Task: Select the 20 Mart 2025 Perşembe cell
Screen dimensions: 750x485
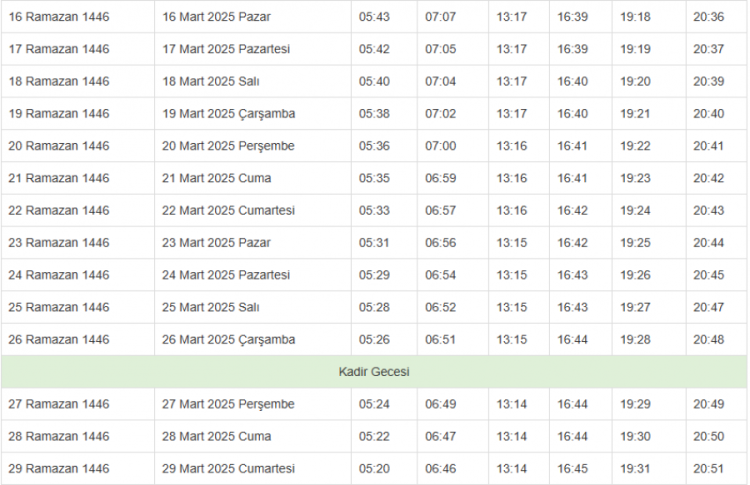Action: [228, 146]
